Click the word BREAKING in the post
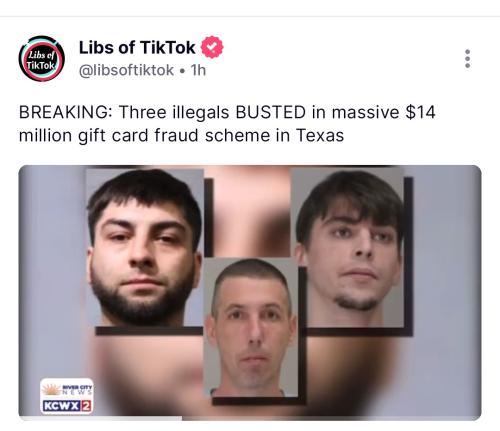This screenshot has height=431, width=500. click(65, 112)
